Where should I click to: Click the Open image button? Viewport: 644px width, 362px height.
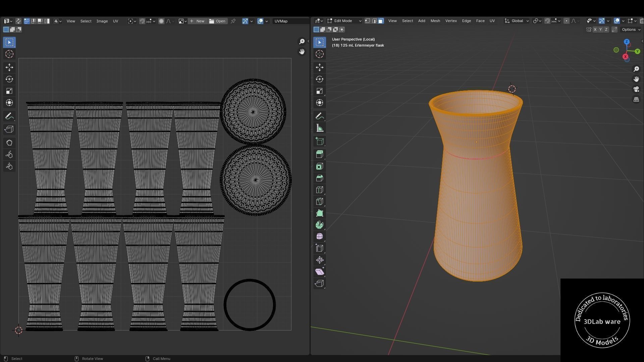pos(217,21)
